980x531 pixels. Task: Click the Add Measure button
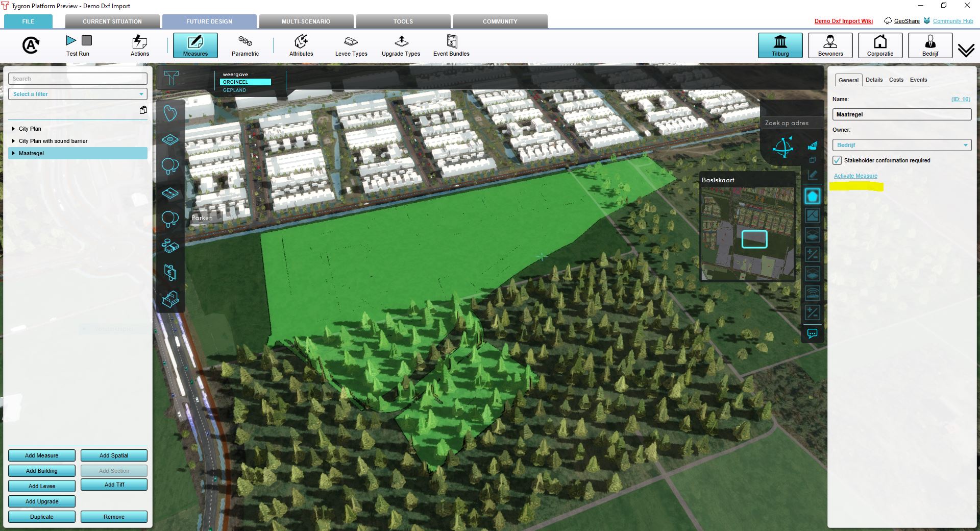pos(42,455)
